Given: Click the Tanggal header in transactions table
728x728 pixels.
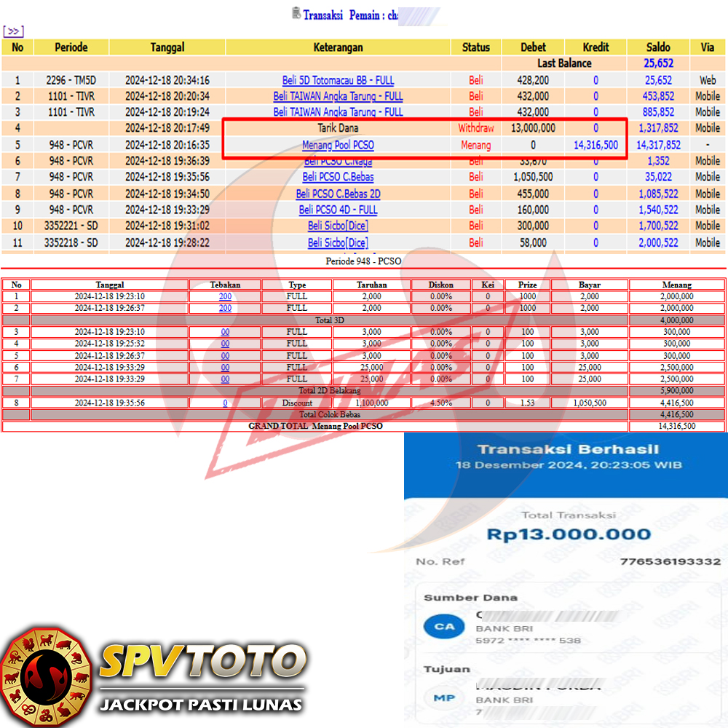Looking at the screenshot, I should [x=167, y=47].
